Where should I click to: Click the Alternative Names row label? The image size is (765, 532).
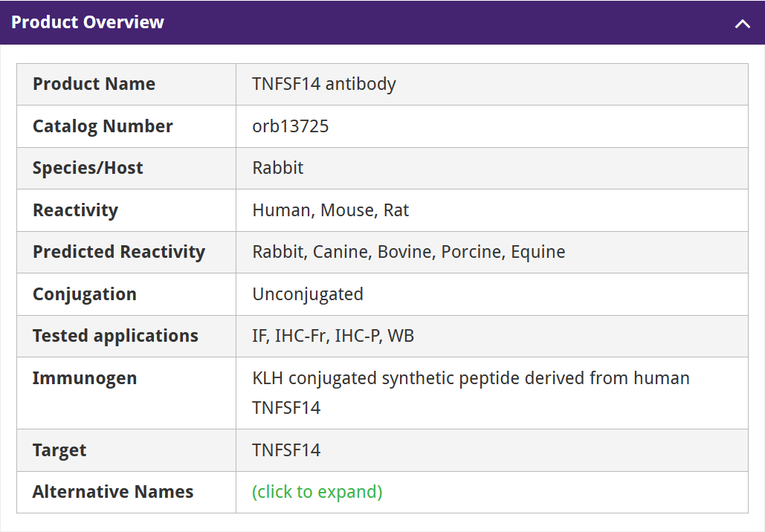pos(113,492)
